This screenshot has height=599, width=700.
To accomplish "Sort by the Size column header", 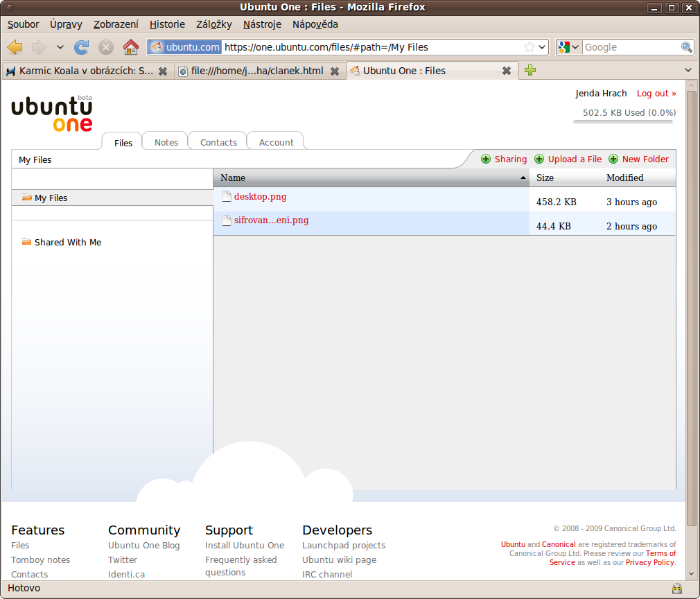I will point(565,177).
